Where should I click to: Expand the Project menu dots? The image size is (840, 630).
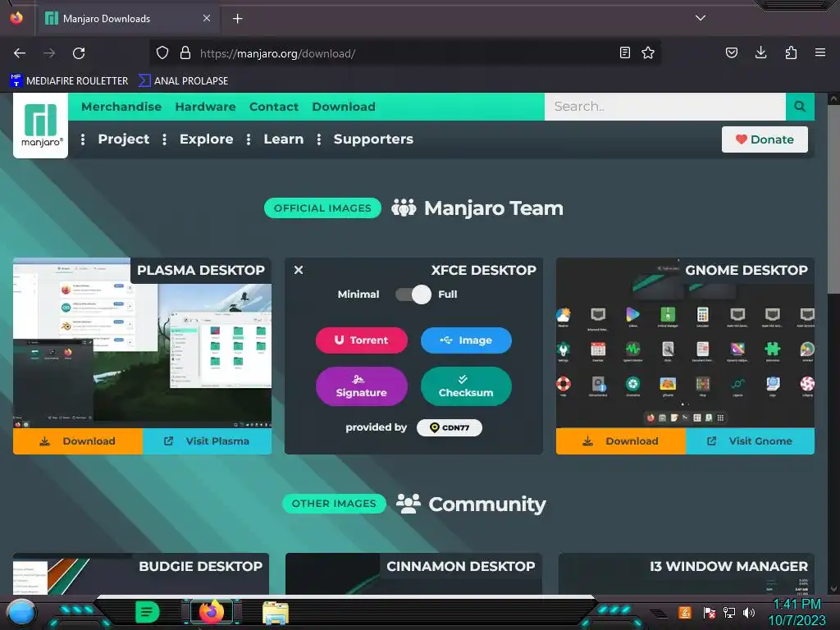(x=83, y=139)
